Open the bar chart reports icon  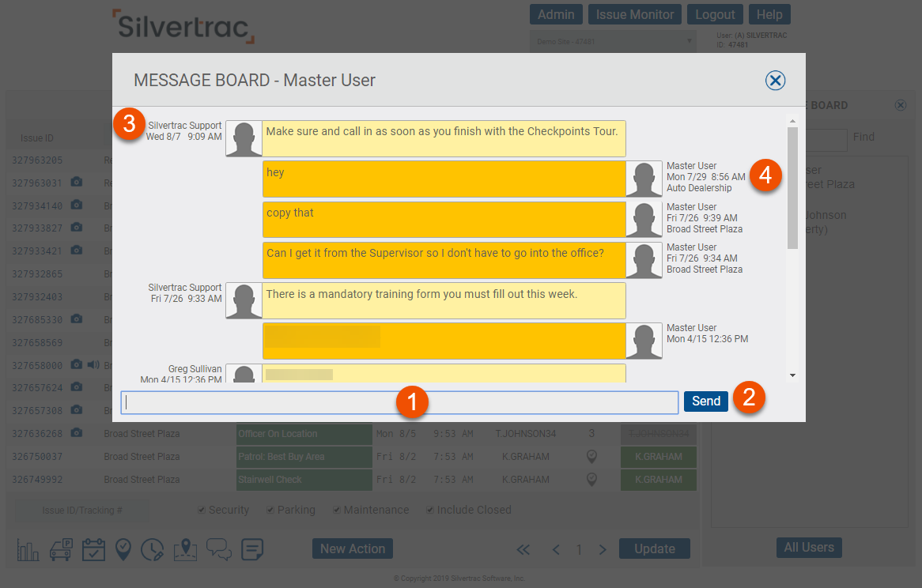(28, 550)
